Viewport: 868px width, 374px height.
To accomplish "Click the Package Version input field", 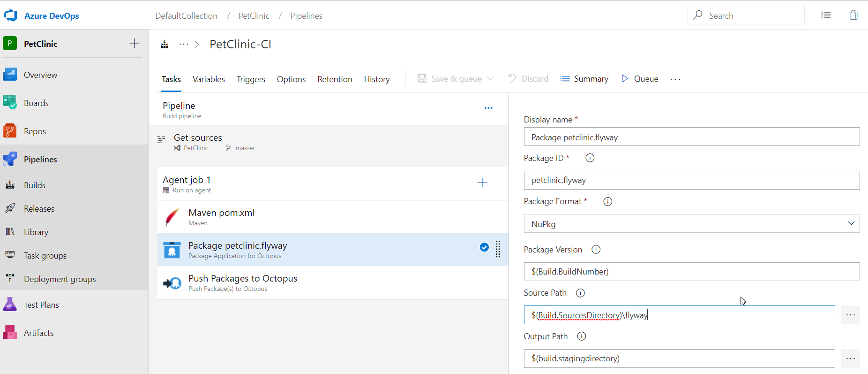I will 691,272.
